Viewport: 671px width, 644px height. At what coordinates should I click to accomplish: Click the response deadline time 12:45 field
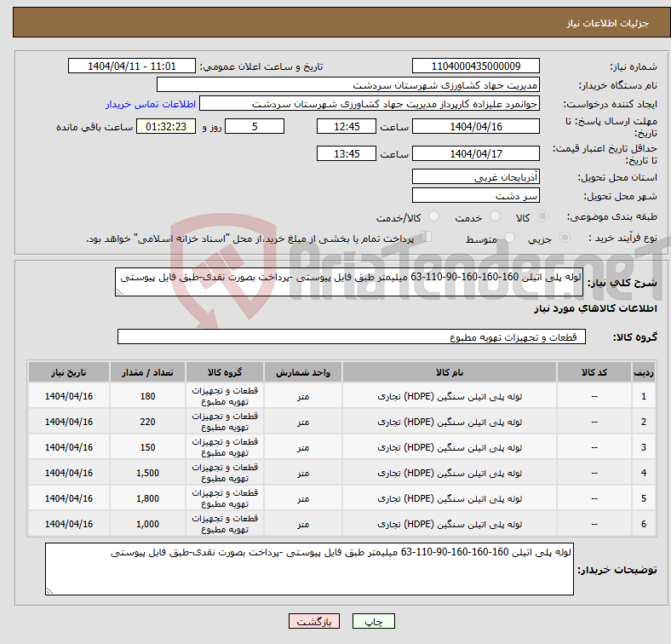point(347,126)
